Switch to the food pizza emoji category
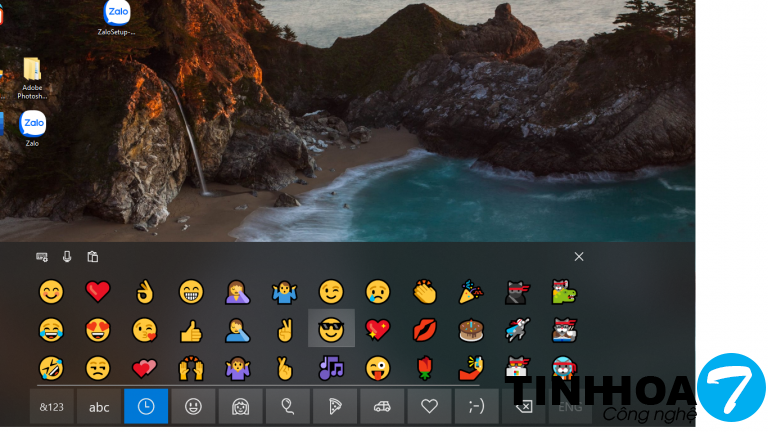768x432 pixels. pos(334,407)
